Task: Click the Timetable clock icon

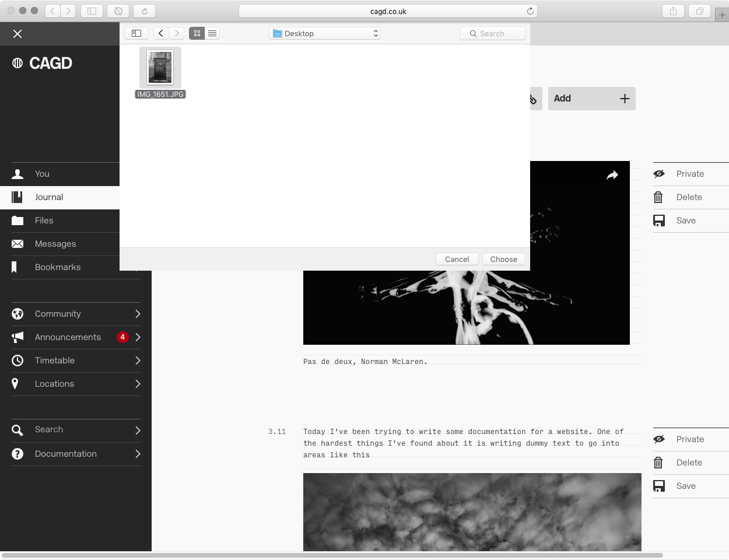Action: [x=17, y=360]
